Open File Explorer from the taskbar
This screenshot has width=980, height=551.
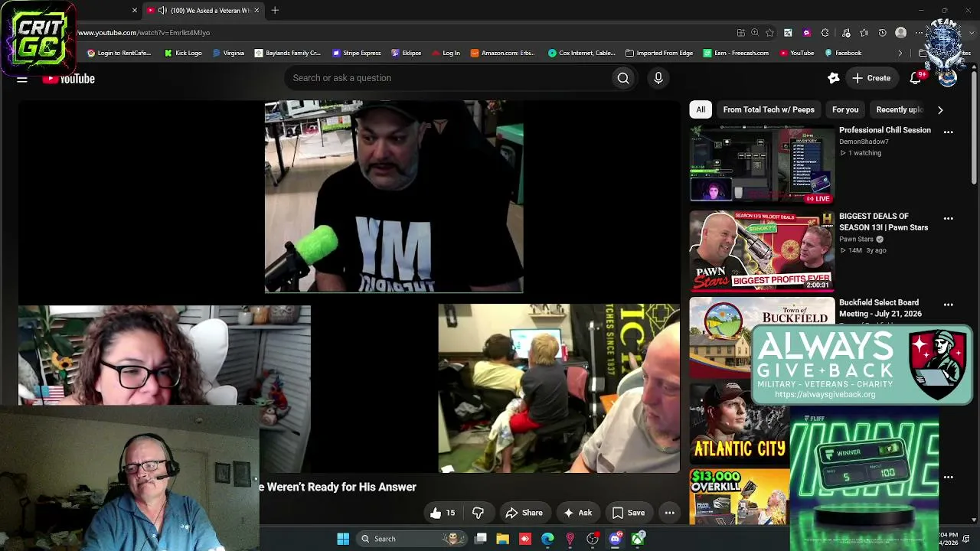(x=502, y=539)
